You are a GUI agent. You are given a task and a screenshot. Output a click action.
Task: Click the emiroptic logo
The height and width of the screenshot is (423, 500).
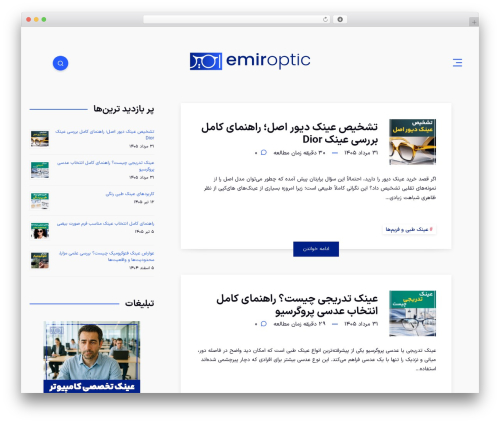[x=250, y=61]
